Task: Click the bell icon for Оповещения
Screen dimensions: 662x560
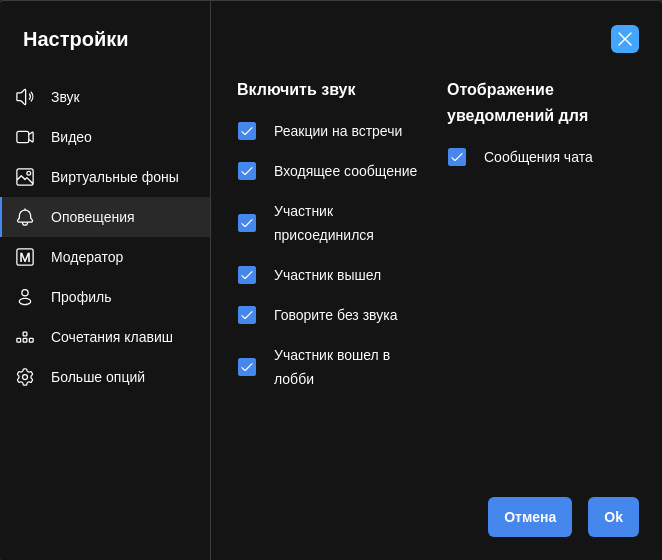Action: [x=24, y=217]
